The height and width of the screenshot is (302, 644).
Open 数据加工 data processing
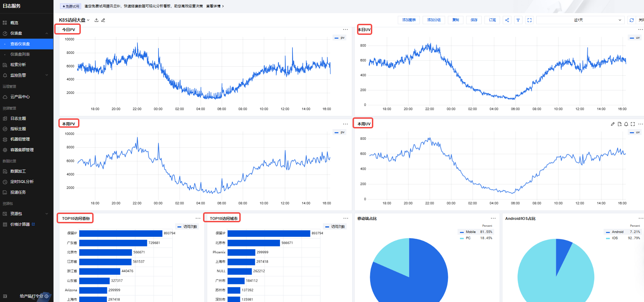[18, 171]
